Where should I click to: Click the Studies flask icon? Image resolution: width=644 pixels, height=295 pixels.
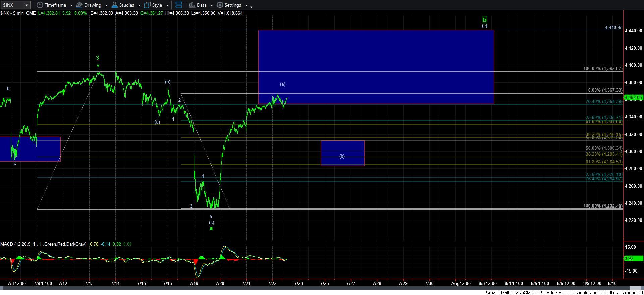pos(114,5)
